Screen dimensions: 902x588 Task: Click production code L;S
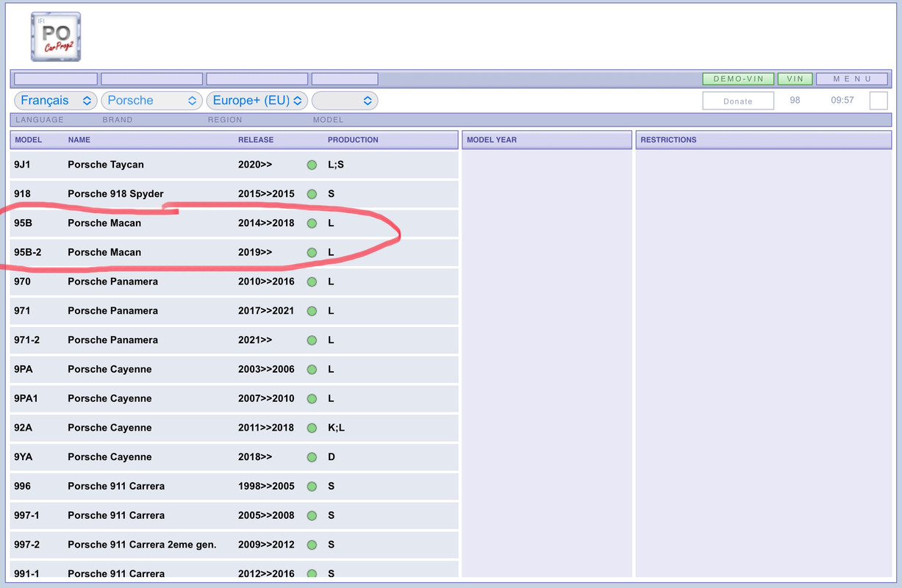tap(336, 165)
